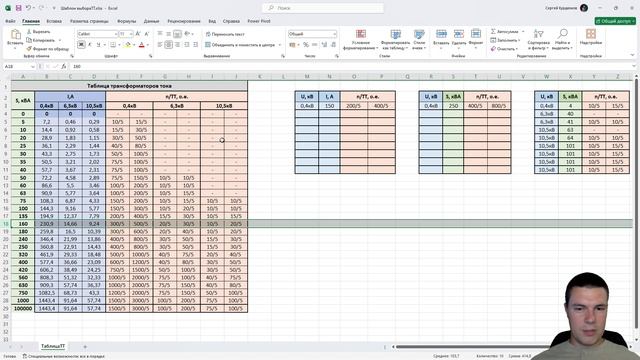Screen dimensions: 640x360
Task: Toggle Переносить текст (Wrap Text)
Action: tap(225, 34)
